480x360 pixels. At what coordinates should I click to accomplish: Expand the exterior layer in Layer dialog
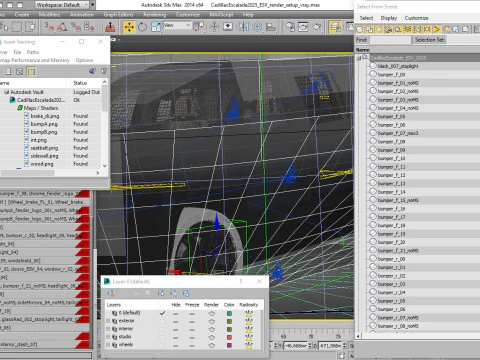[108, 321]
